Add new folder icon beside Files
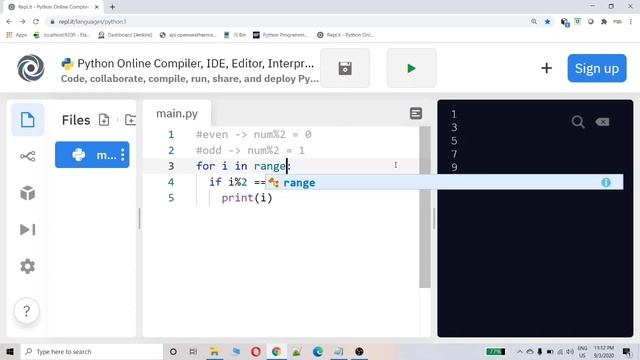 (x=130, y=120)
